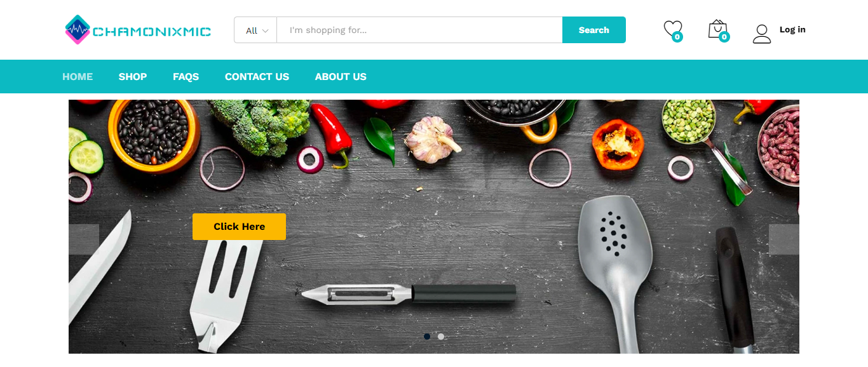Viewport: 868px width, 367px height.
Task: Focus the "I'm shopping for..." search field
Action: pos(419,30)
